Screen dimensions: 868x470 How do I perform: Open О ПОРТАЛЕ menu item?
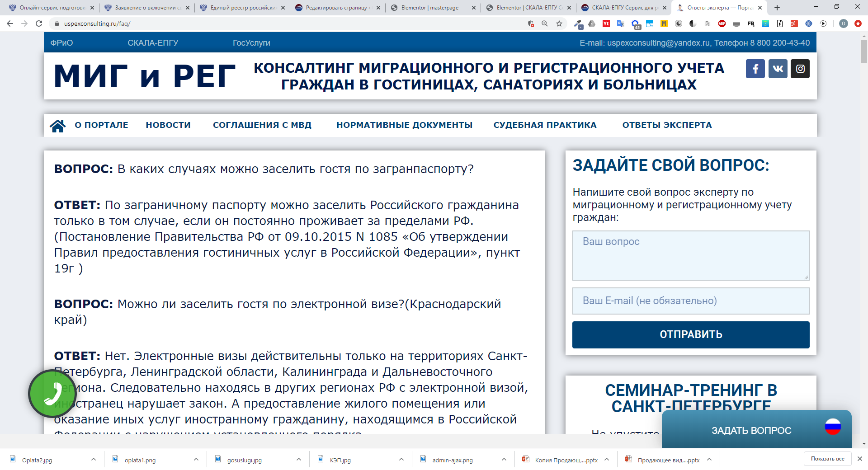pyautogui.click(x=101, y=125)
